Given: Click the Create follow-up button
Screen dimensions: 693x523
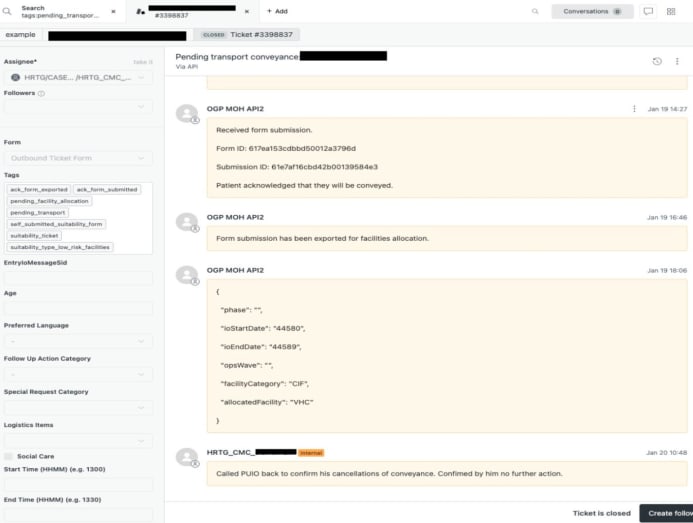Looking at the screenshot, I should click(x=666, y=513).
